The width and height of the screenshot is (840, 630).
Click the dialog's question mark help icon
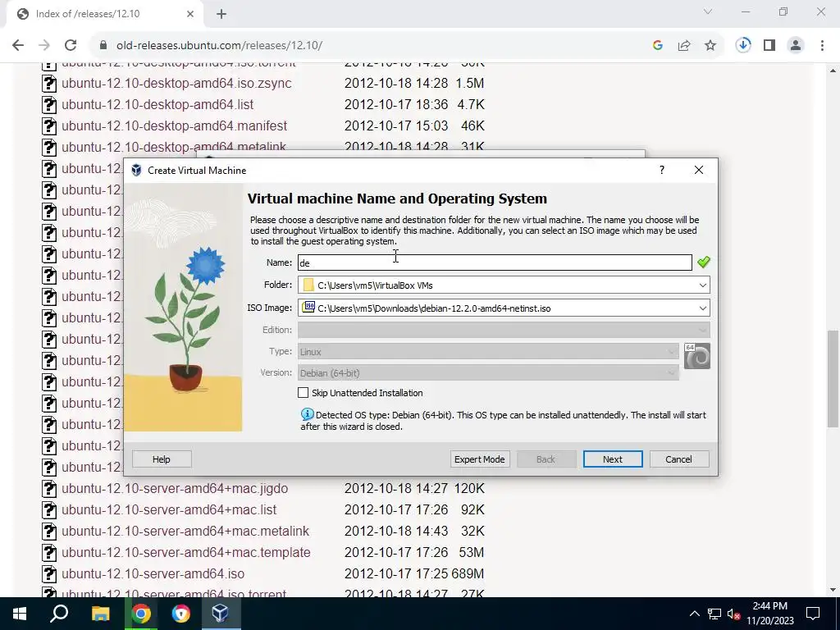(662, 170)
